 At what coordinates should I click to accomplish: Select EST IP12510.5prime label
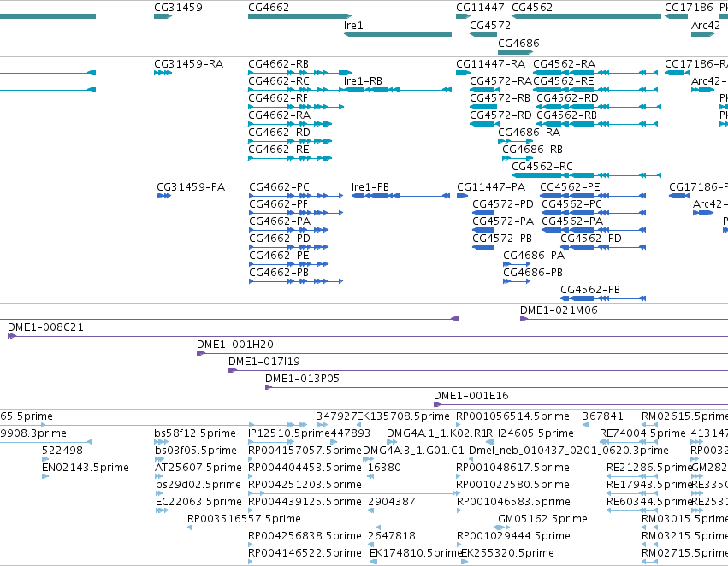[x=289, y=433]
